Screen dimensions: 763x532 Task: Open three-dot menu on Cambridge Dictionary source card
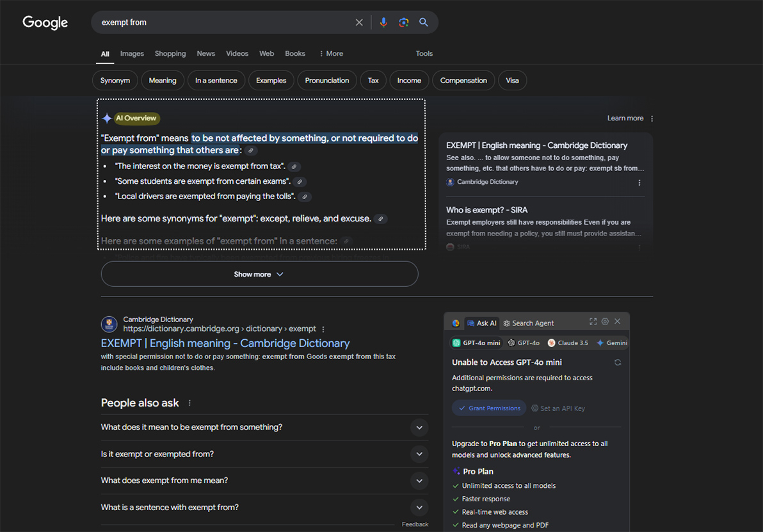coord(639,182)
